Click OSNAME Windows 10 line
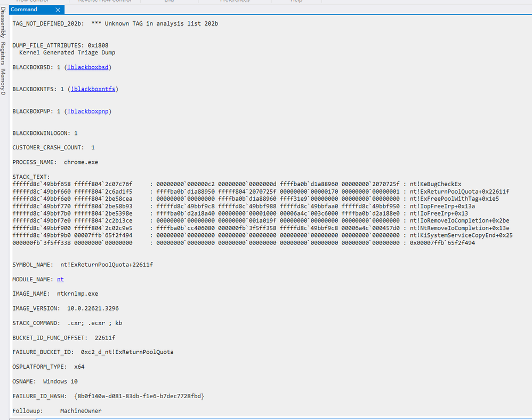The width and height of the screenshot is (532, 420). point(45,381)
